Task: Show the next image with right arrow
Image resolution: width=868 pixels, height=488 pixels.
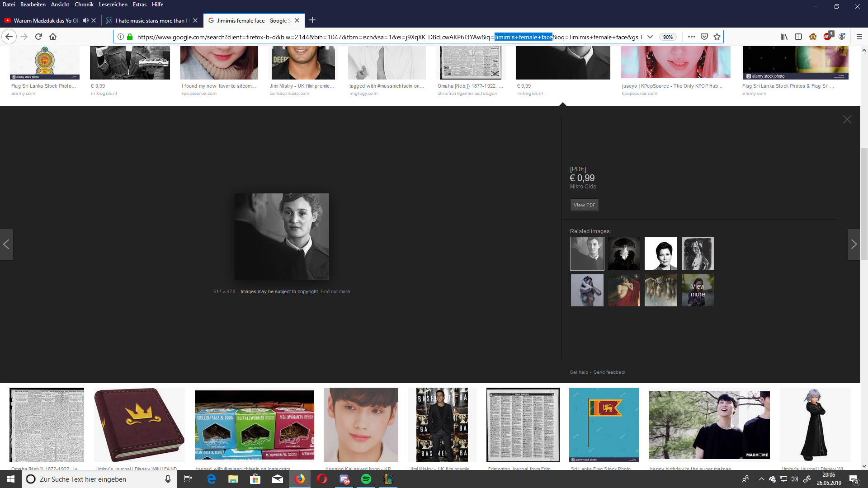Action: (x=854, y=244)
